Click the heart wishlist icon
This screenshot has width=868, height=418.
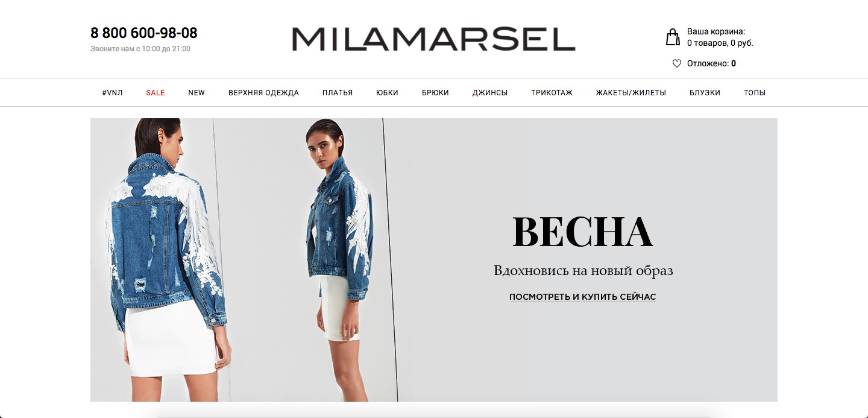tap(676, 63)
